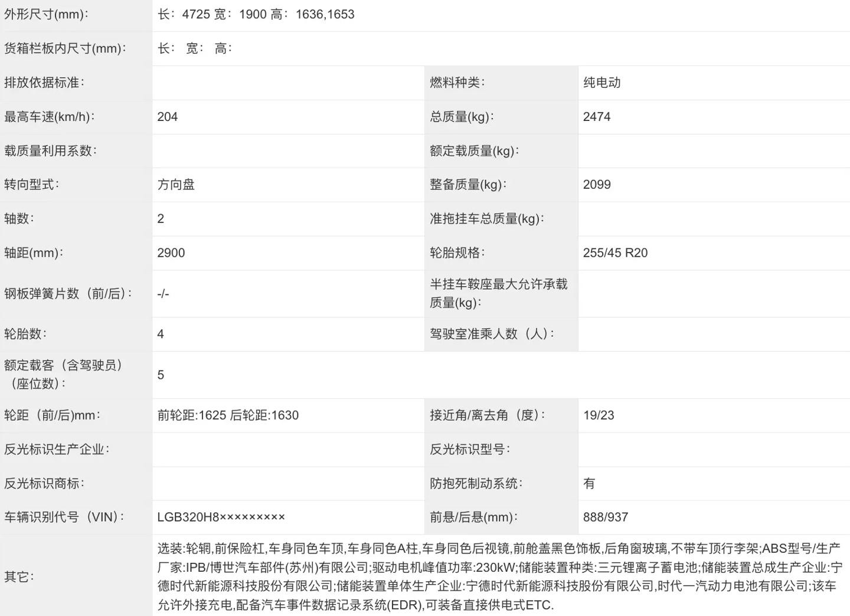Click the 排放依据标准 label

pyautogui.click(x=44, y=83)
